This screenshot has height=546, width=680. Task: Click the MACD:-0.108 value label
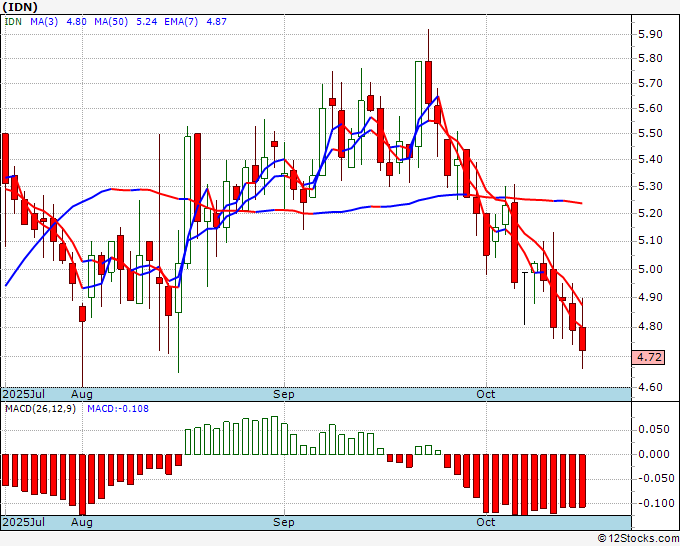pos(118,409)
